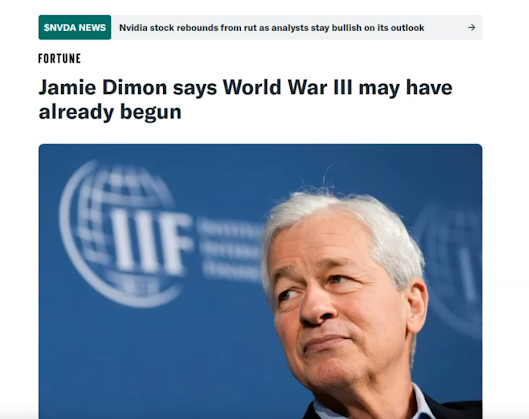The height and width of the screenshot is (419, 529).
Task: Click the article's main photo
Action: (x=260, y=281)
